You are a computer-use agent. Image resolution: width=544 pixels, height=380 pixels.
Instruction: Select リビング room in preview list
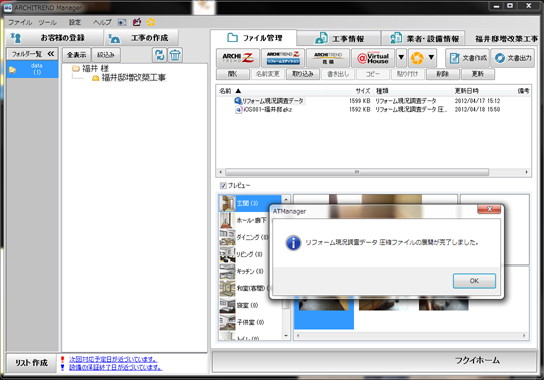pos(244,254)
